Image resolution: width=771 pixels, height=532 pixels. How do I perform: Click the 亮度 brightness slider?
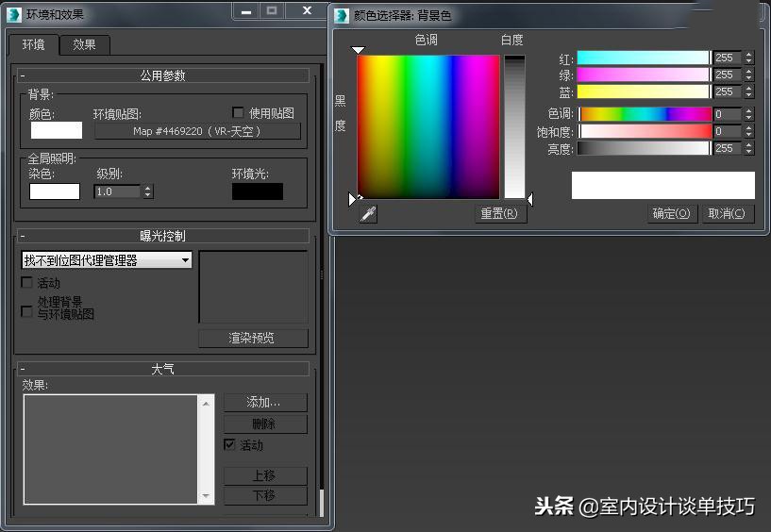pos(644,148)
